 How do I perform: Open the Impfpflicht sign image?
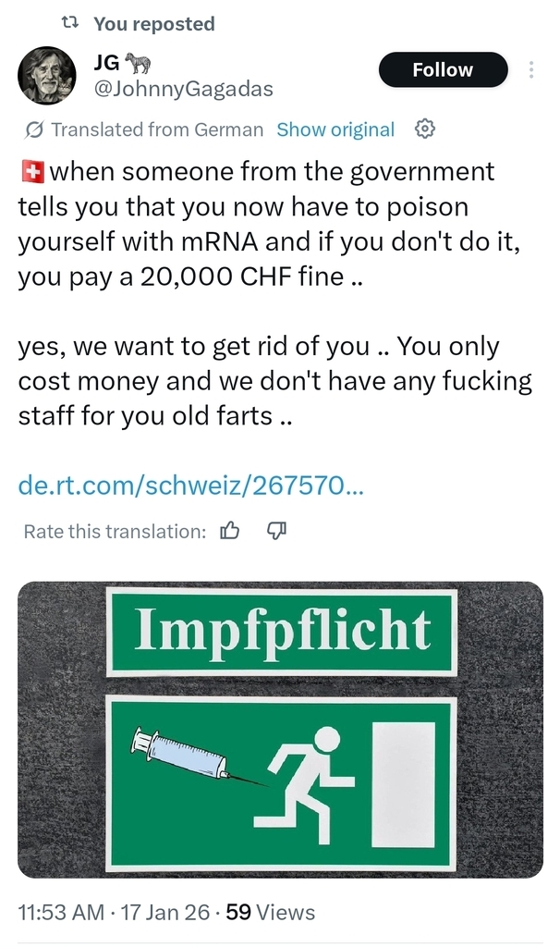click(x=280, y=729)
